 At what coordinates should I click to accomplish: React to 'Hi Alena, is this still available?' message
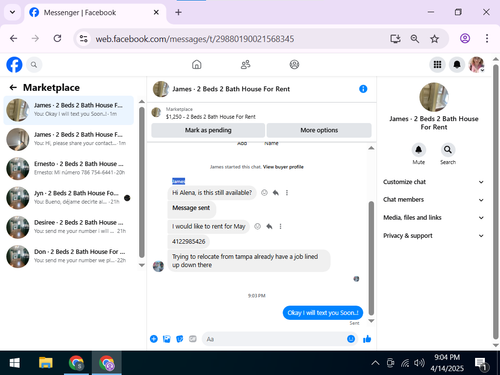(264, 193)
